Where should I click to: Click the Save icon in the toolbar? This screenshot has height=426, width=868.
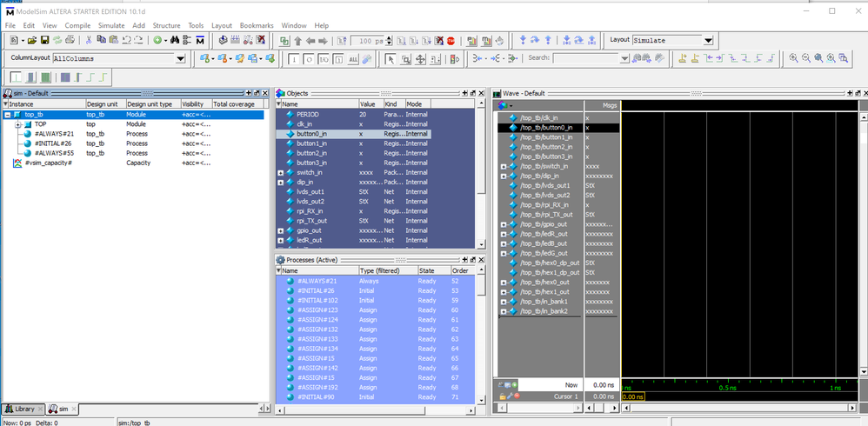tap(44, 41)
